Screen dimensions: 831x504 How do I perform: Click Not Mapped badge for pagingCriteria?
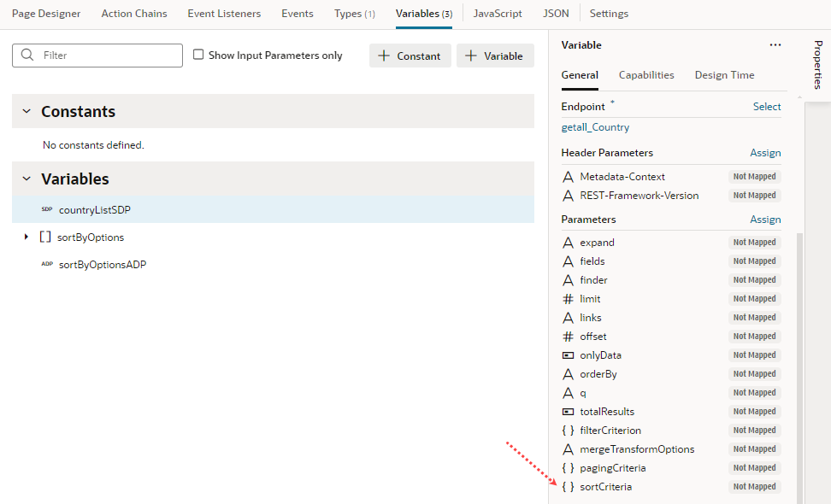[755, 468]
